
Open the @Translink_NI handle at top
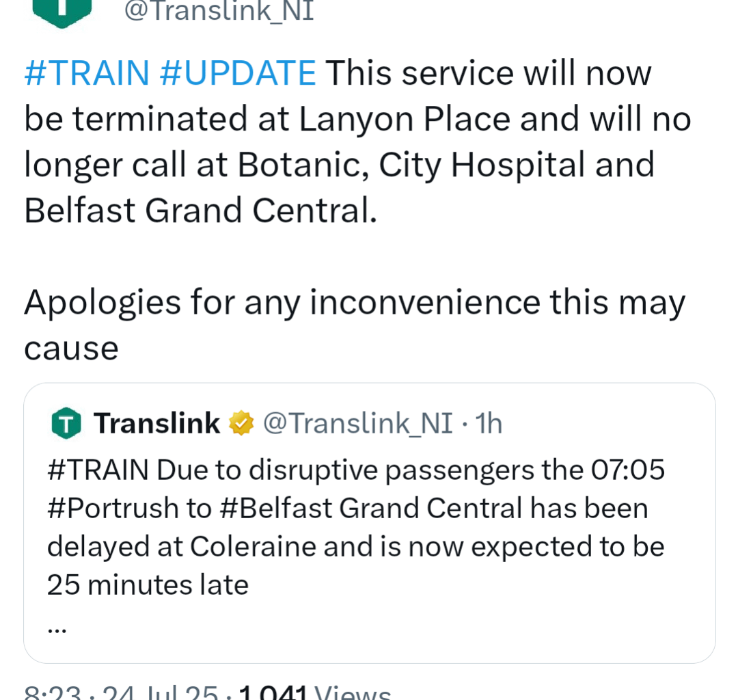(x=219, y=12)
